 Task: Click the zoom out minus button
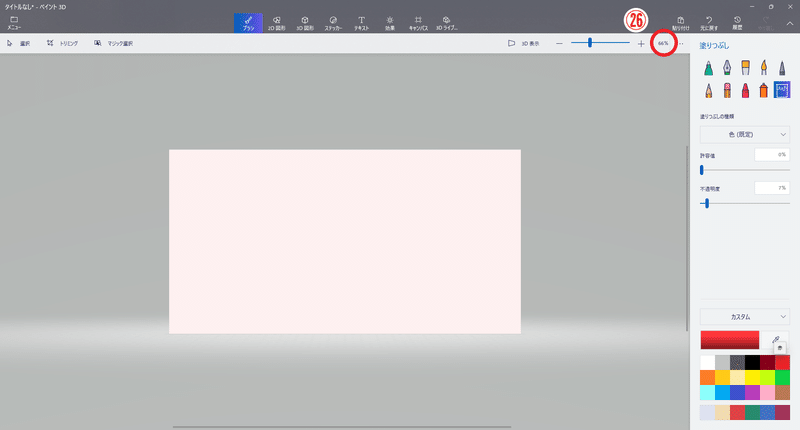[559, 43]
